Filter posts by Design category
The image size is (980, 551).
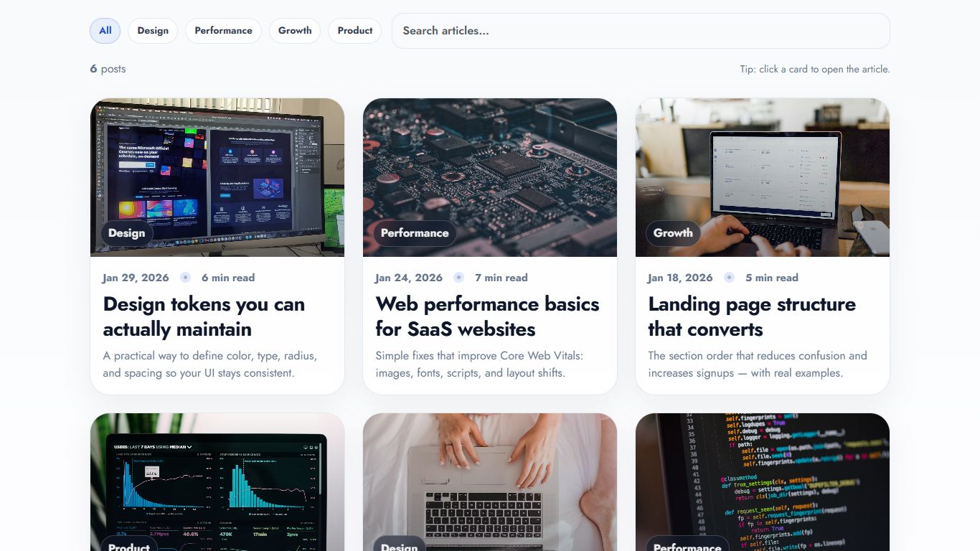[153, 31]
